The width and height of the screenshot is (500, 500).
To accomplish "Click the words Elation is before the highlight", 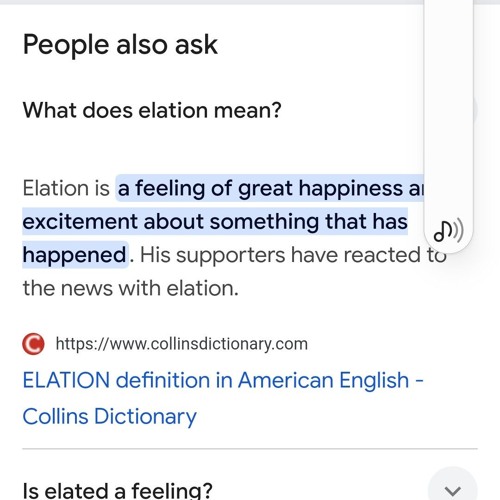I will coord(66,188).
